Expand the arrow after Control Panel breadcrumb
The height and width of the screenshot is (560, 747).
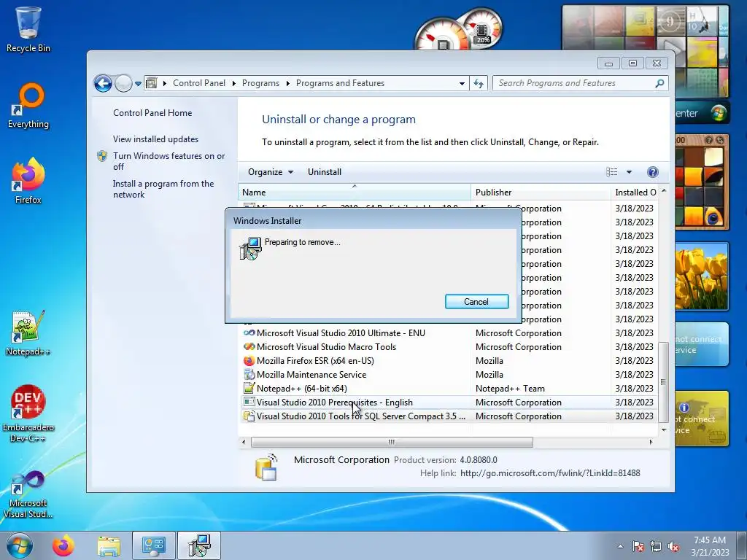pos(234,83)
